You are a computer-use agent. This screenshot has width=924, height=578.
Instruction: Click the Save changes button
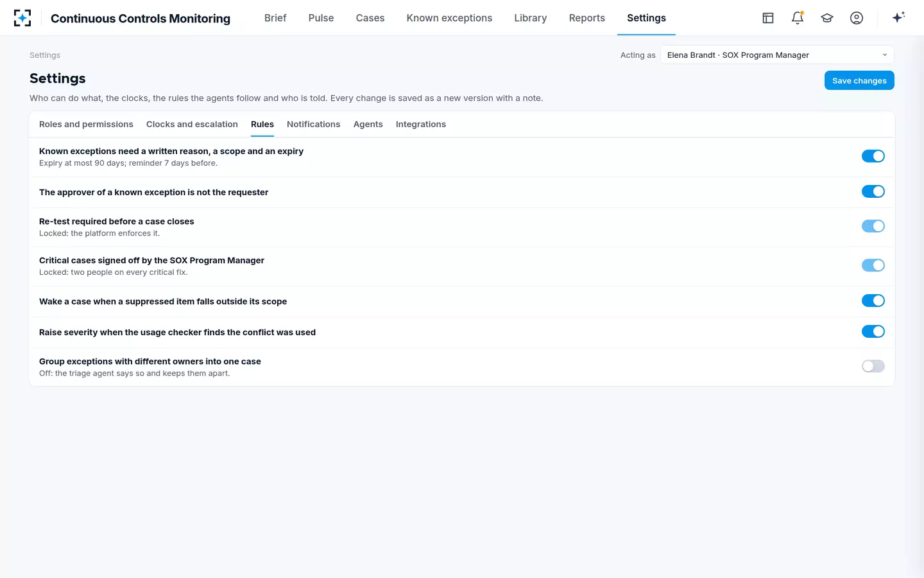859,80
